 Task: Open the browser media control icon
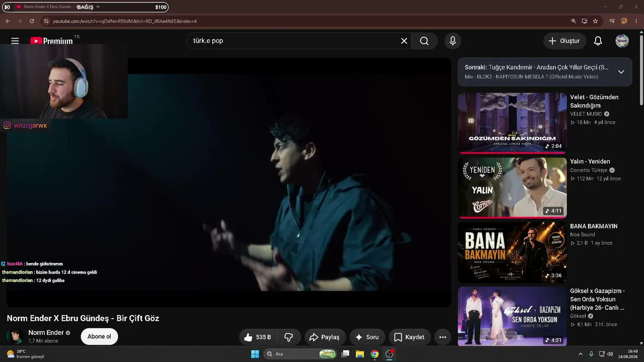(x=612, y=21)
